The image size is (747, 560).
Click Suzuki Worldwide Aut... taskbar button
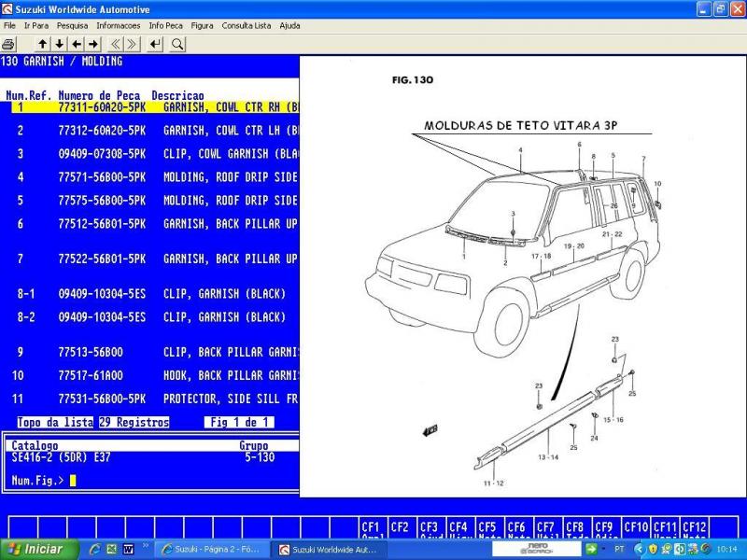click(x=329, y=550)
